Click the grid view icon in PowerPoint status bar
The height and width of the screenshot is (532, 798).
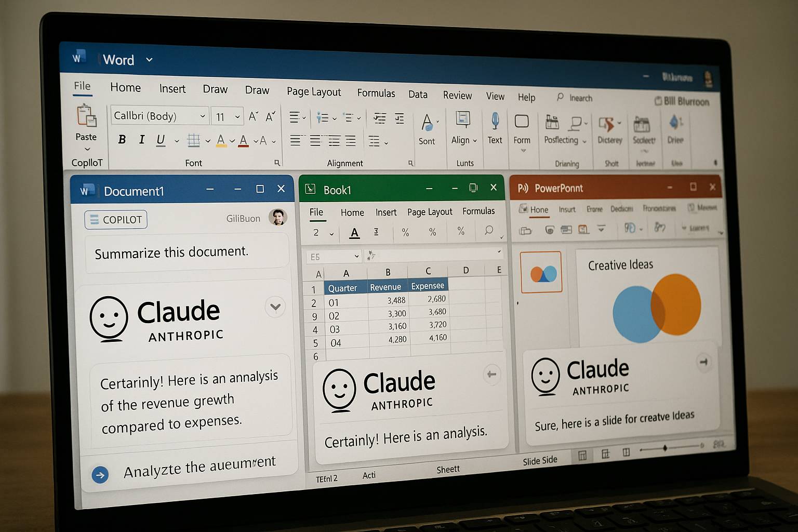tap(582, 456)
